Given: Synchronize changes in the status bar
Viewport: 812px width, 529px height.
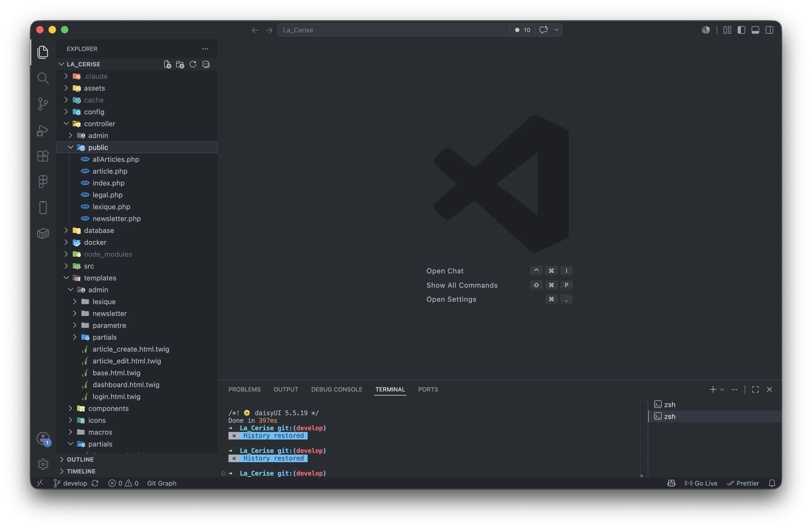Looking at the screenshot, I should pyautogui.click(x=95, y=483).
